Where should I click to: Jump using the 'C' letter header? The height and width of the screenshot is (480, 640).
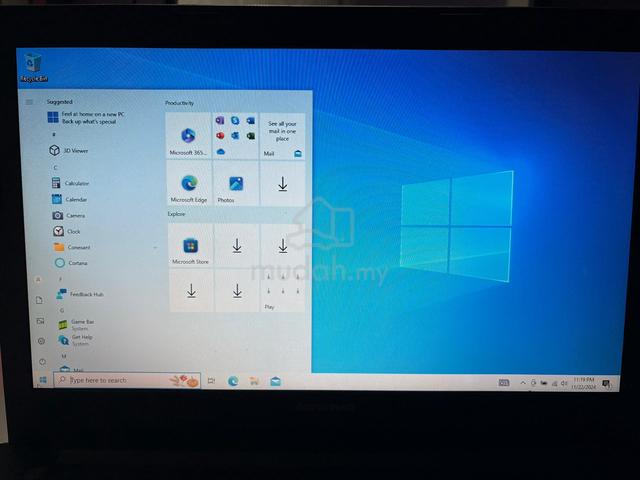click(55, 167)
